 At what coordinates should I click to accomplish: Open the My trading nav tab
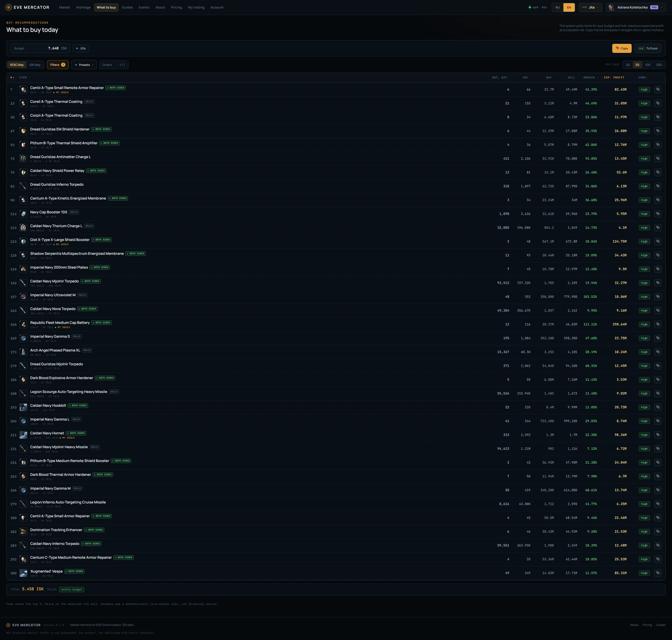[x=196, y=7]
